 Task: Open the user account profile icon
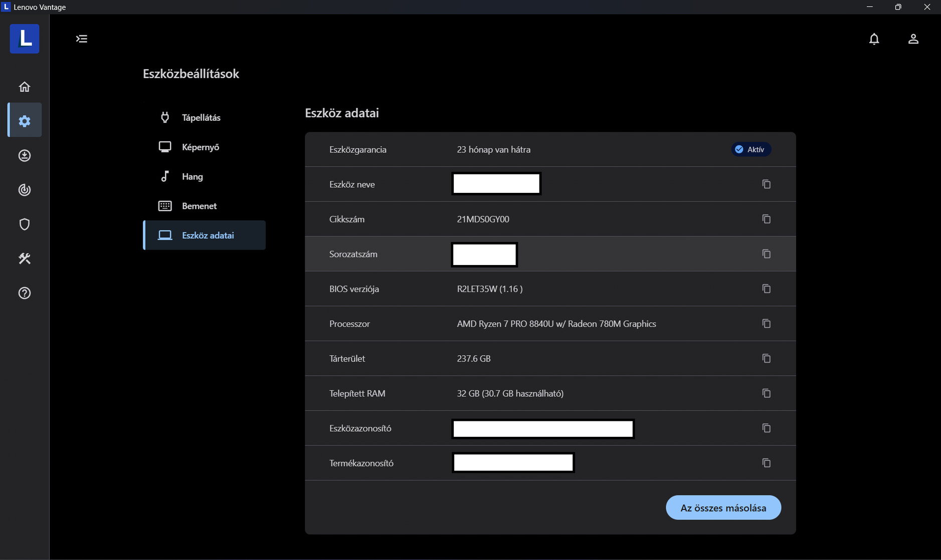(913, 39)
